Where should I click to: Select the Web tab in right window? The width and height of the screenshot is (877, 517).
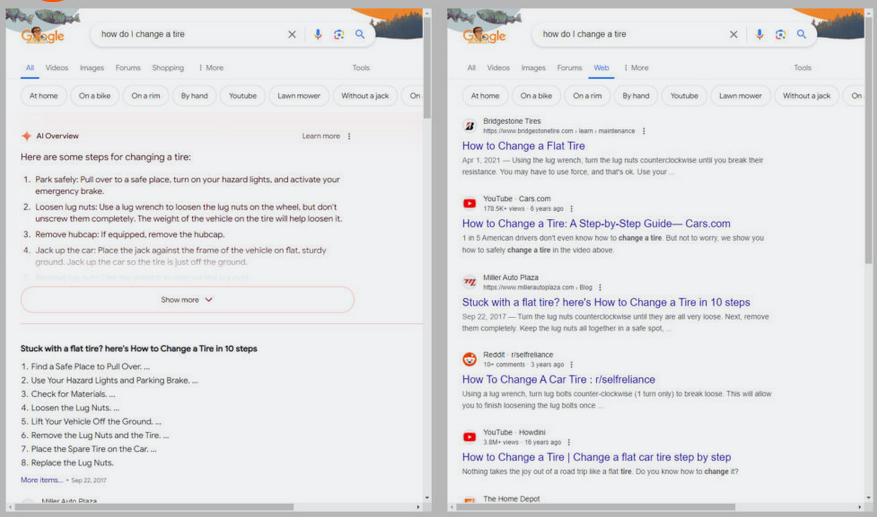[x=601, y=68]
